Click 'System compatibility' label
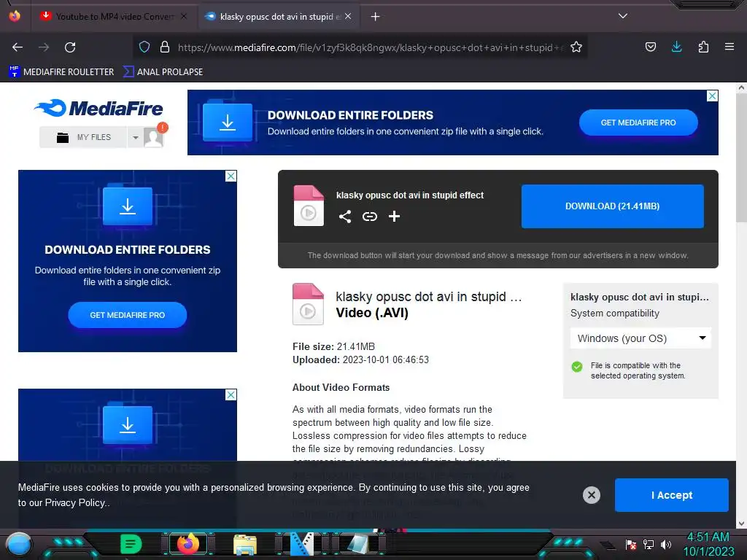Image resolution: width=747 pixels, height=560 pixels. [x=615, y=314]
